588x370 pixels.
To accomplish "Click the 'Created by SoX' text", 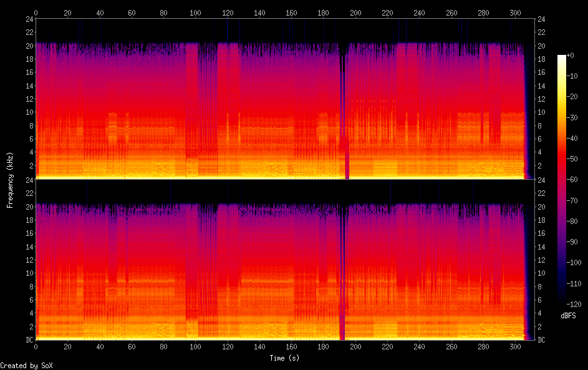I will tap(26, 366).
